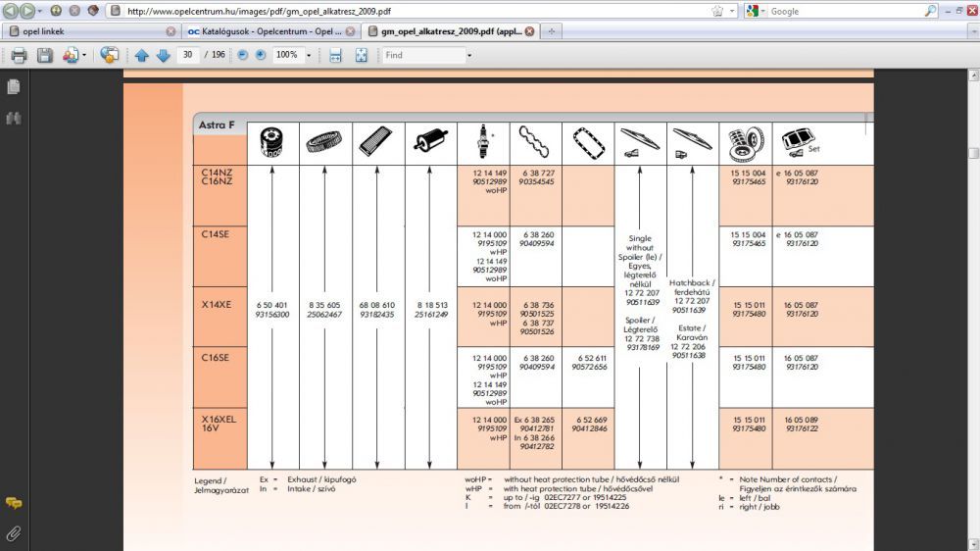Fit one full page in window
The height and width of the screenshot is (551, 980).
point(362,55)
